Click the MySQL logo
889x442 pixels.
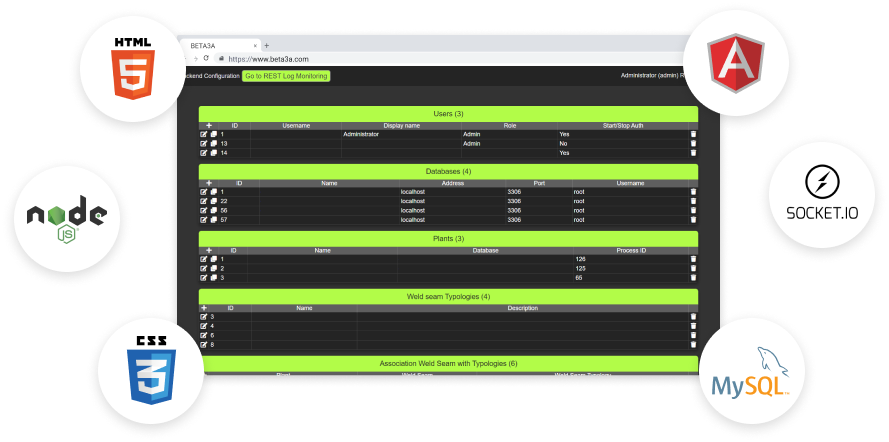coord(752,373)
